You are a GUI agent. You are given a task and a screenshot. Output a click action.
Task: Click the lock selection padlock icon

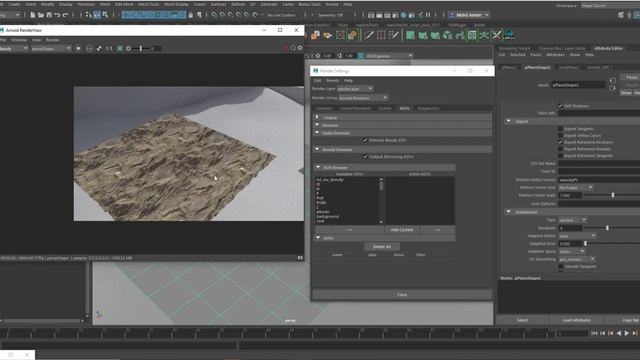[191, 15]
